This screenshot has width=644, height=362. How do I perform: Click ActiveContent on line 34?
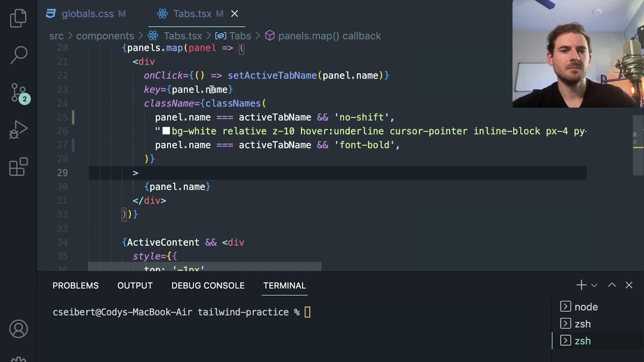[x=163, y=242]
